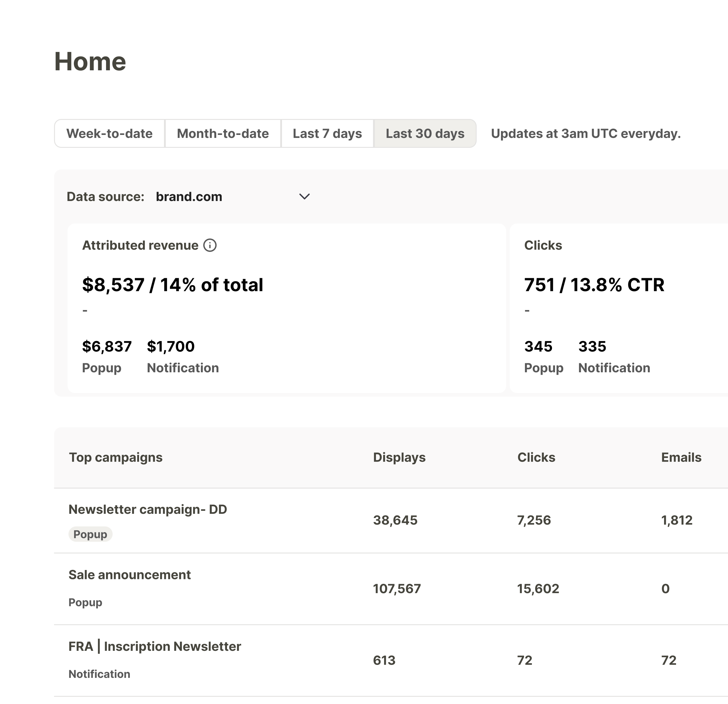
Task: Click the Popup tag under Newsletter campaign
Action: pos(90,534)
